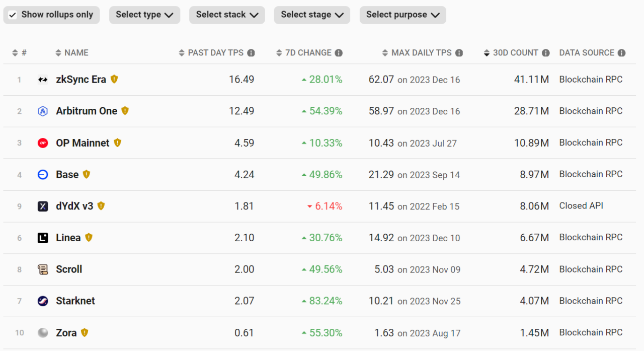644x351 pixels.
Task: Open the Arbitrum One project link
Action: pyautogui.click(x=87, y=111)
